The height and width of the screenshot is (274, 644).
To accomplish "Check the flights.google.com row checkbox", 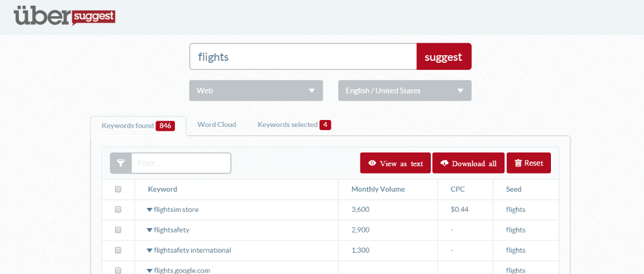I will [118, 270].
